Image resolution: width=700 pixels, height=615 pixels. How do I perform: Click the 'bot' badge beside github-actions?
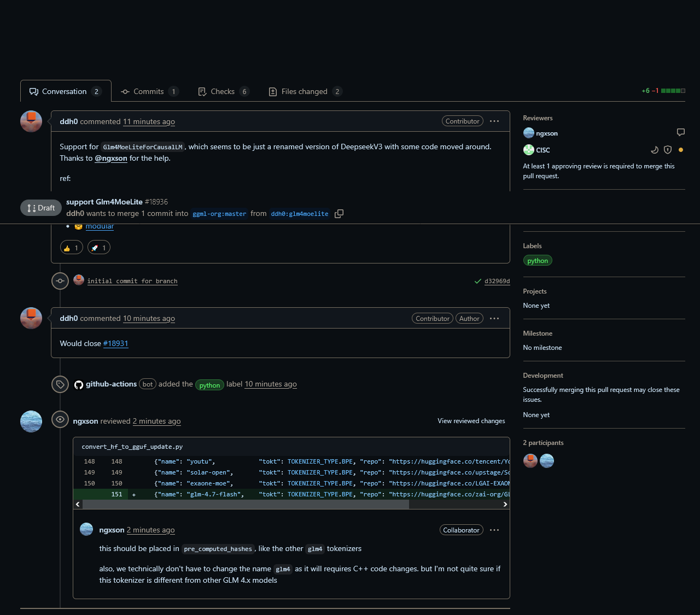click(x=148, y=384)
